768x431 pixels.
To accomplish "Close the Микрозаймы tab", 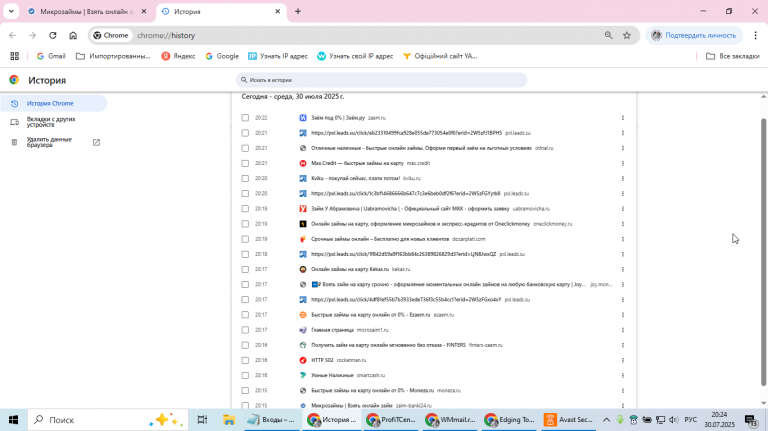I will (x=144, y=11).
